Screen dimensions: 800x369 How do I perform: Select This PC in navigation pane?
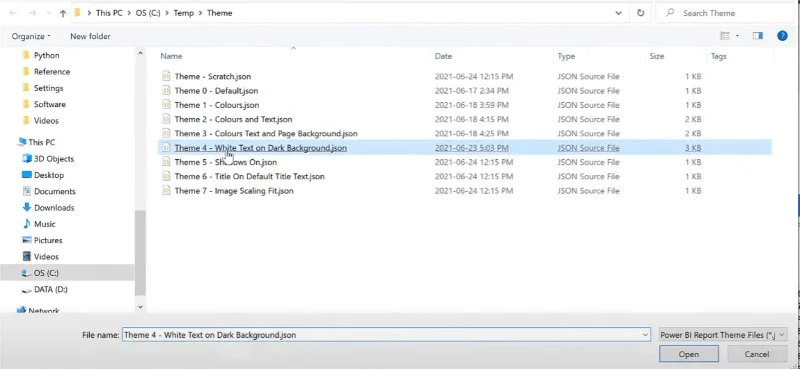point(41,142)
